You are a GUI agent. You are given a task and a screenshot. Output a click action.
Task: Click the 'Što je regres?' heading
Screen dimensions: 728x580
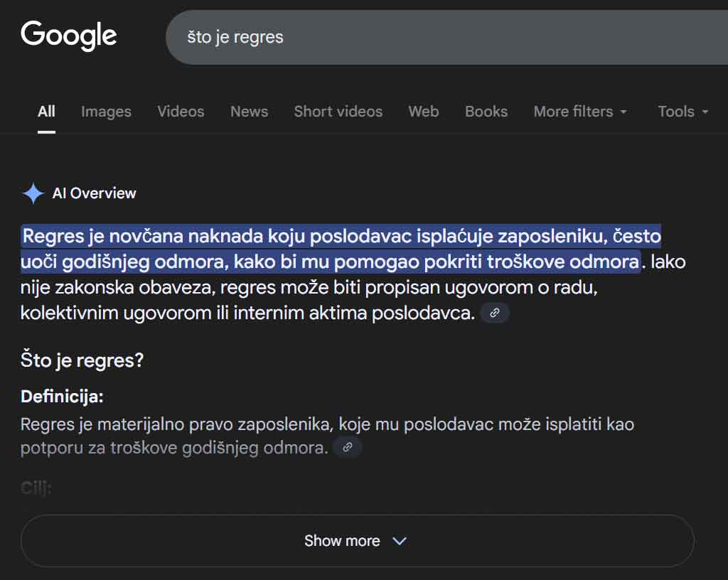[82, 360]
